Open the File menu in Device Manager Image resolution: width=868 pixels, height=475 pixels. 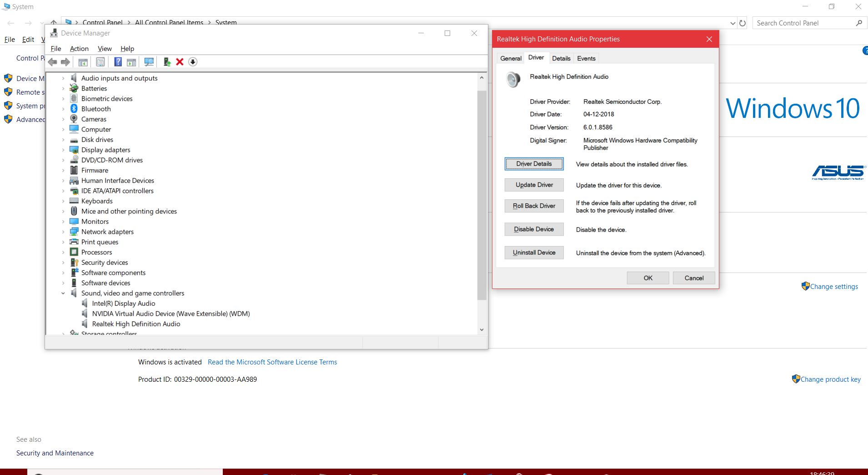tap(56, 49)
